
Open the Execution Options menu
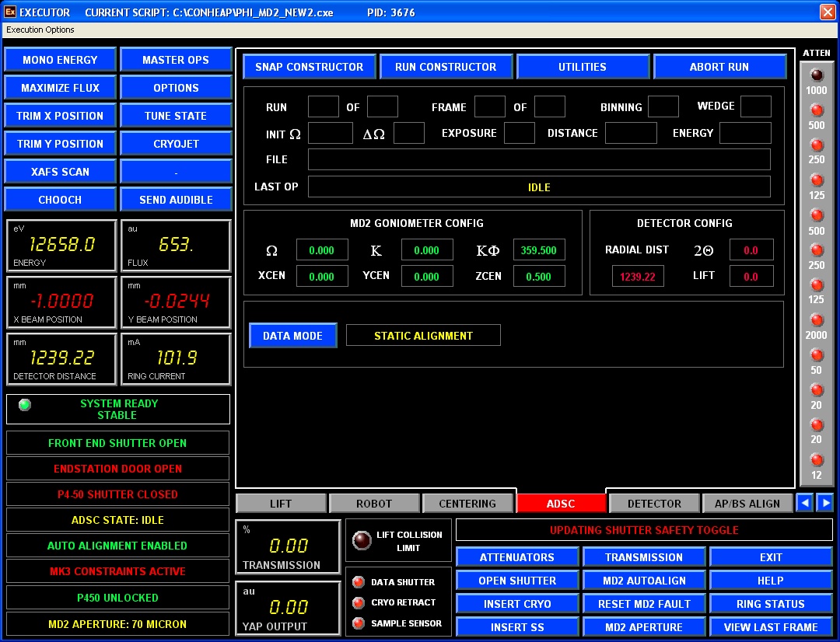tap(39, 30)
